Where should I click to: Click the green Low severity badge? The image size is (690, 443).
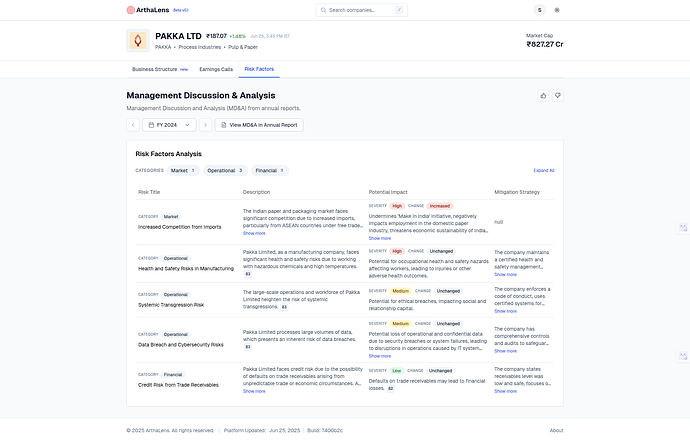[396, 371]
